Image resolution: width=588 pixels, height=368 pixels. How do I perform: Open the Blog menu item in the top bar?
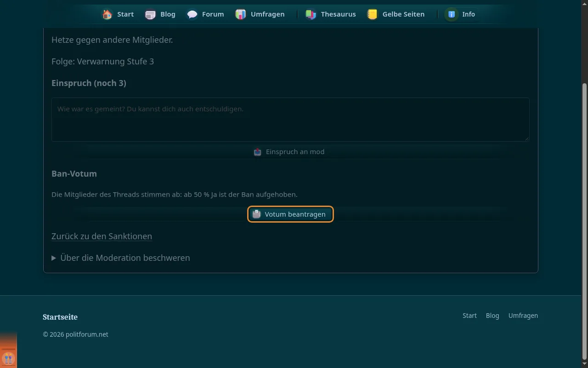coord(160,14)
